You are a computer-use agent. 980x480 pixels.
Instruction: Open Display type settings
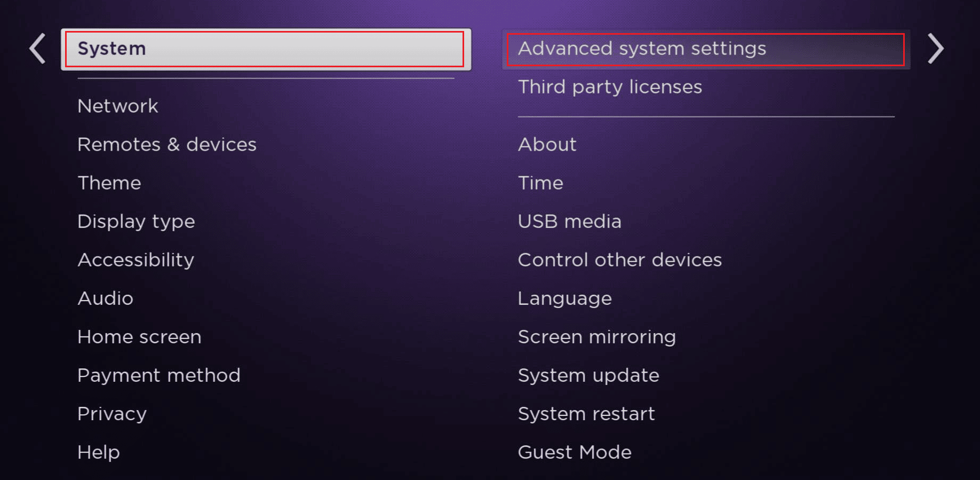point(136,222)
